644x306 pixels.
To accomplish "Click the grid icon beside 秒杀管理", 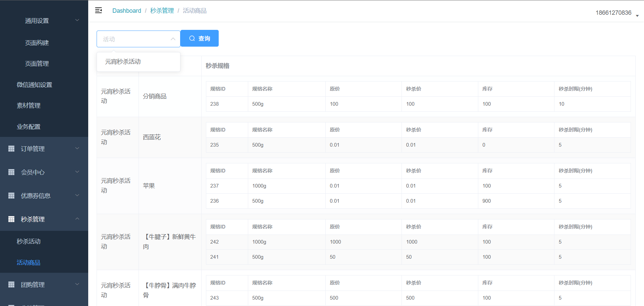I will pyautogui.click(x=11, y=219).
